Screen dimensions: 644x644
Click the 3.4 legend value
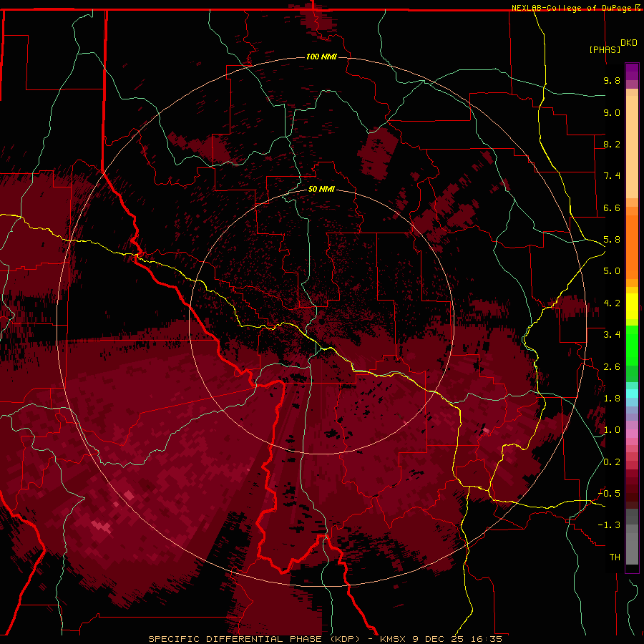(612, 335)
